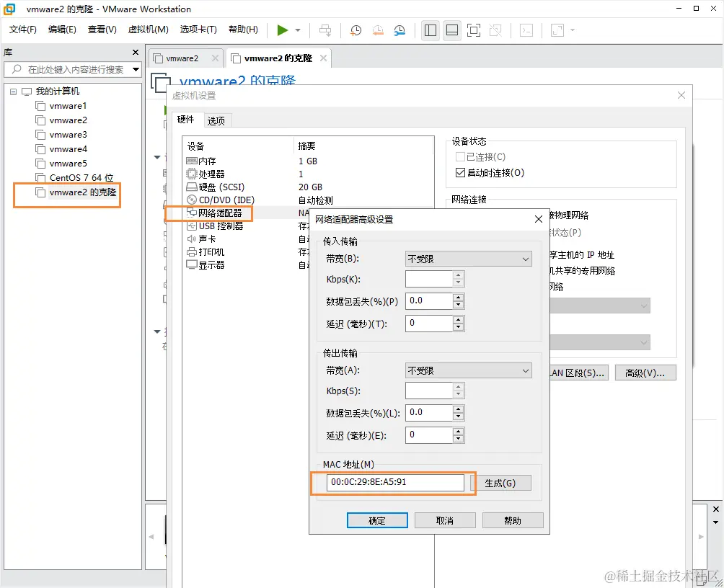Viewport: 724px width, 588px height.
Task: Open the incoming 带宽(B) dropdown
Action: tap(468, 259)
